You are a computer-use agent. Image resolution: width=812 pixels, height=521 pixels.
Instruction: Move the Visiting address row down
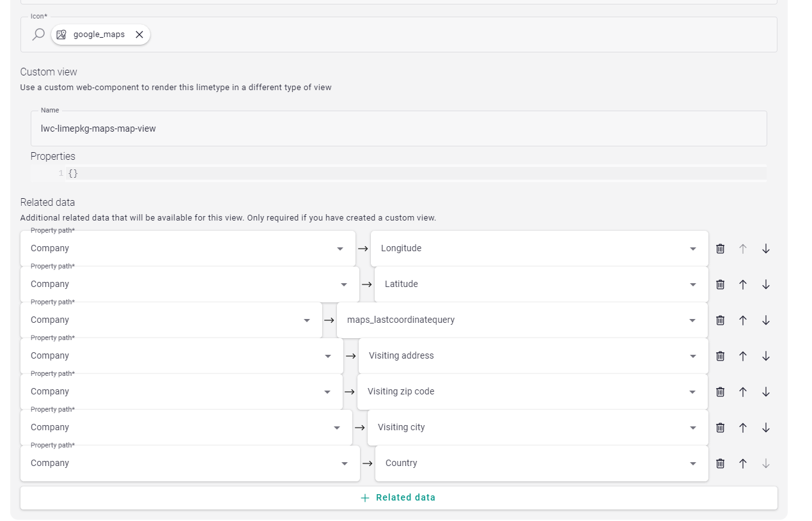766,356
